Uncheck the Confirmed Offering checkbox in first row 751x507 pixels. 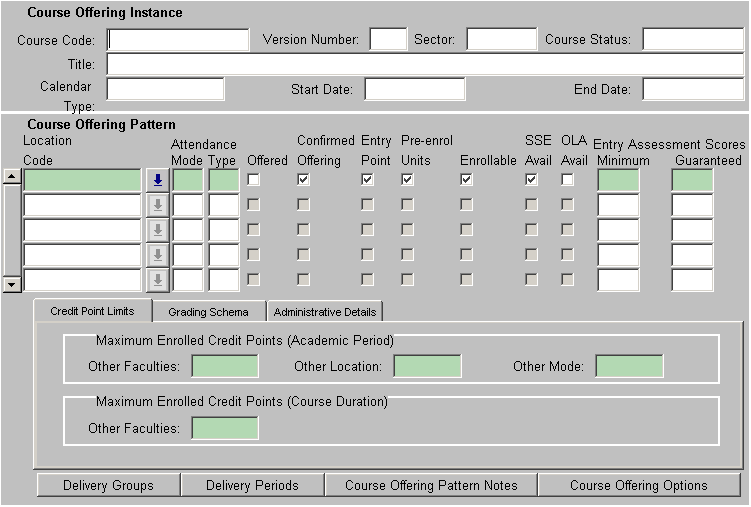coord(303,180)
